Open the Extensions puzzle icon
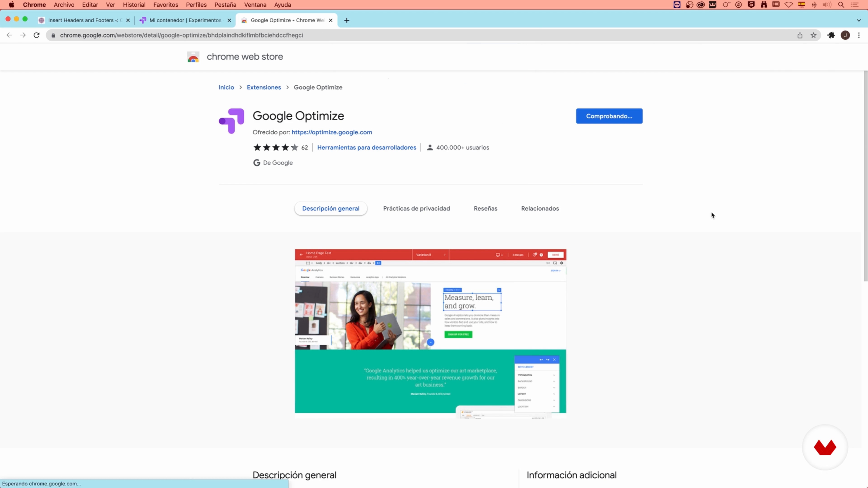The width and height of the screenshot is (868, 488). [831, 35]
